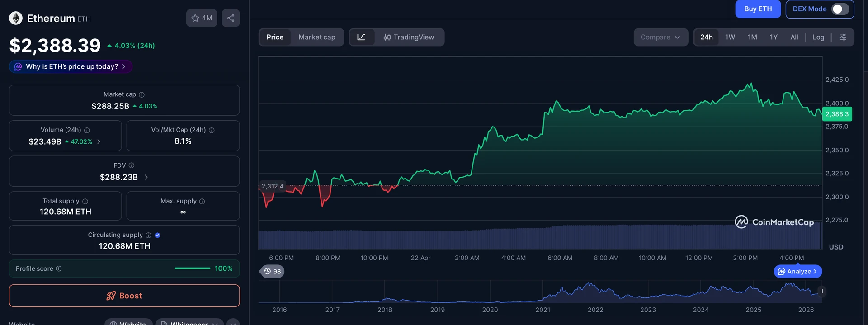This screenshot has width=868, height=325.
Task: Open Max. supply info icon
Action: click(202, 201)
